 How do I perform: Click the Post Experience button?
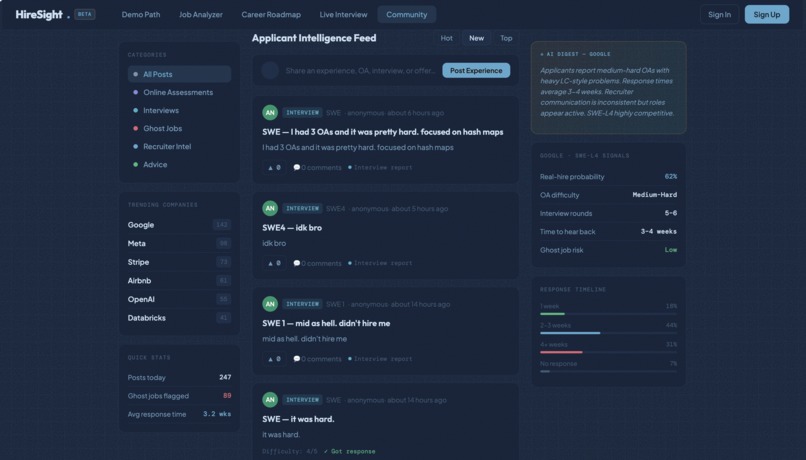[x=476, y=70]
